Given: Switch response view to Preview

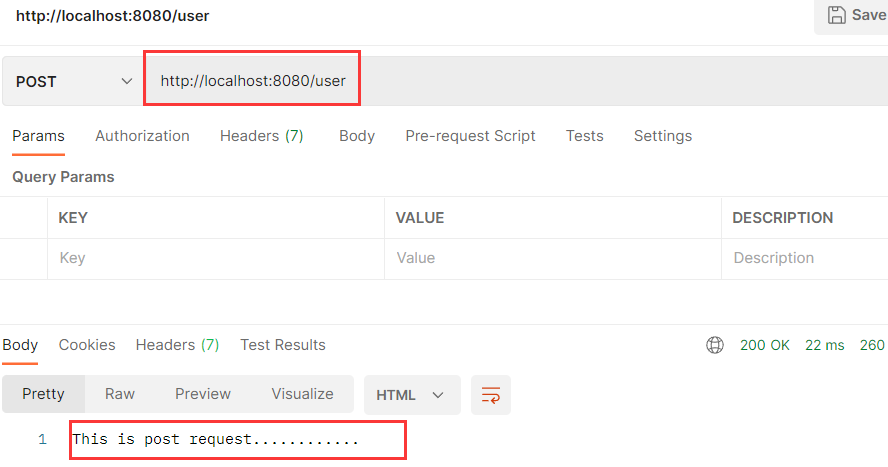Looking at the screenshot, I should tap(203, 394).
